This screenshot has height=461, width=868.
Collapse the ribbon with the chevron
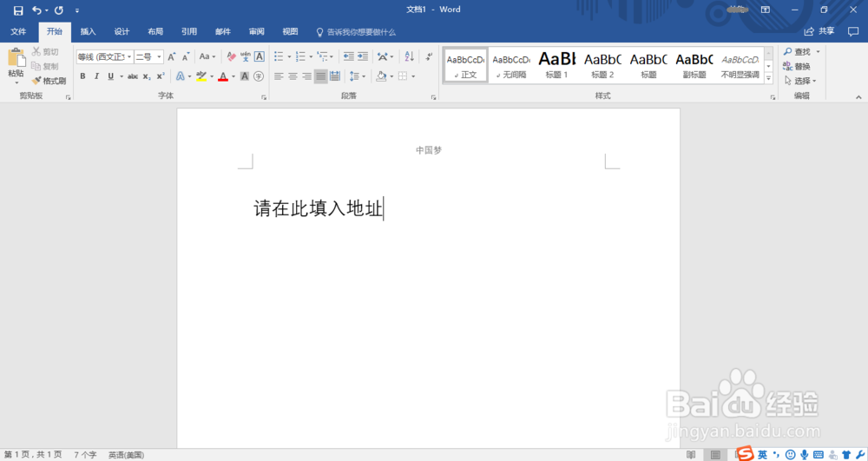pos(858,97)
